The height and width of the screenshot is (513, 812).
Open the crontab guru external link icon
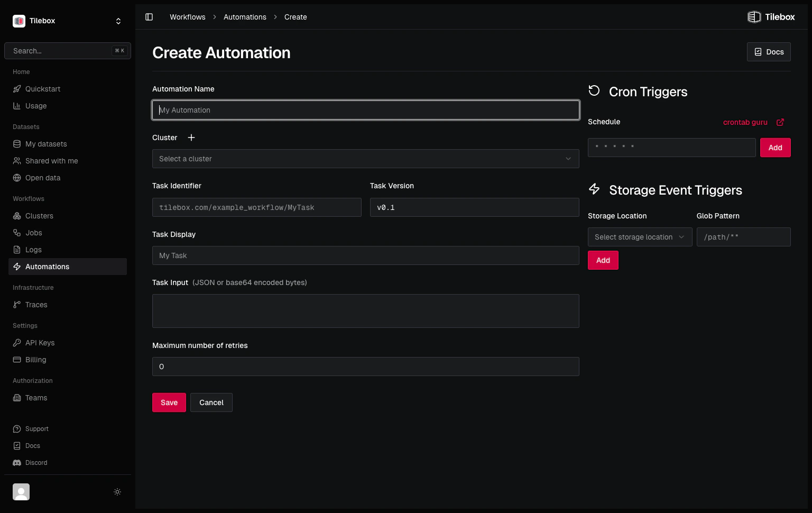click(x=780, y=122)
